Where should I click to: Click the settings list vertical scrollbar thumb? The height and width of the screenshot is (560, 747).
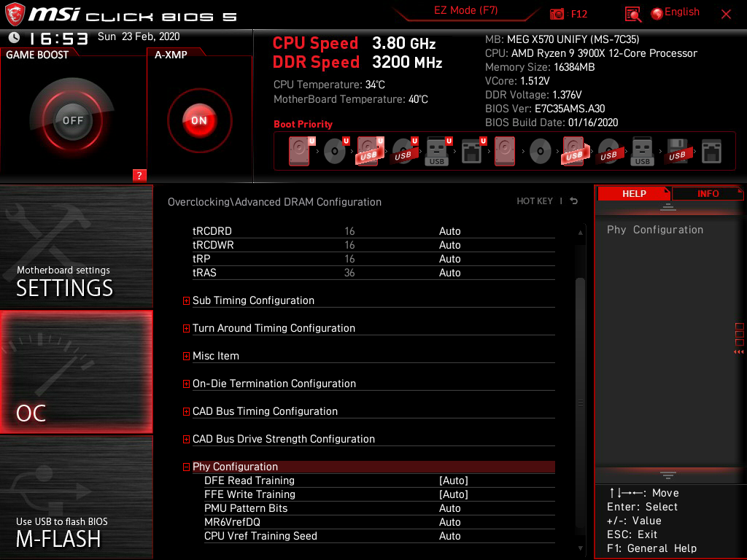coord(580,402)
